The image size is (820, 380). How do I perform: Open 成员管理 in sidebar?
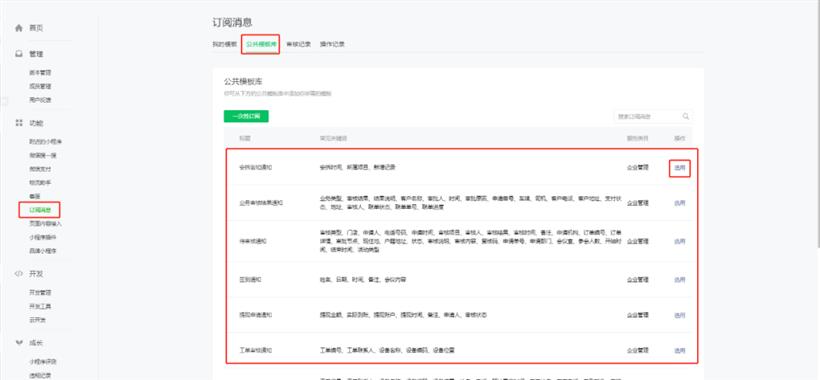[x=40, y=86]
